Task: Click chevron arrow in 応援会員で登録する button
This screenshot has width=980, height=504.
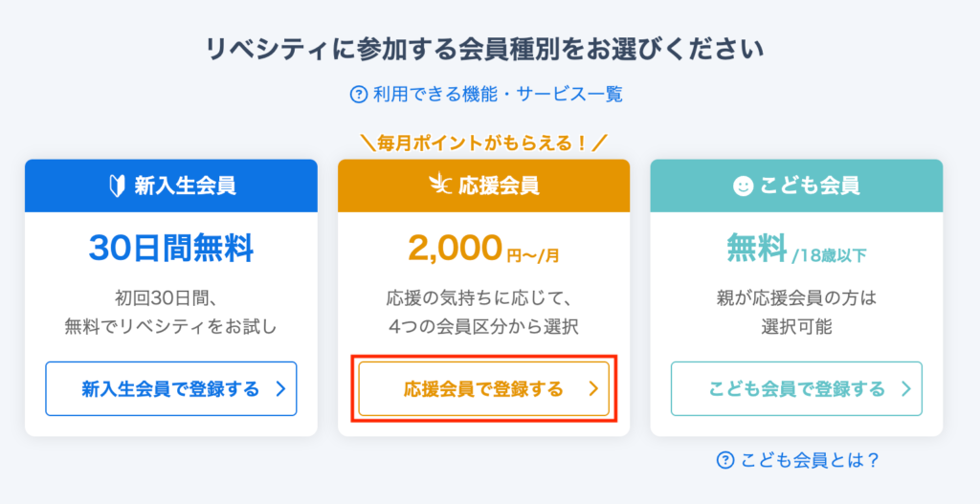Action: [x=593, y=389]
